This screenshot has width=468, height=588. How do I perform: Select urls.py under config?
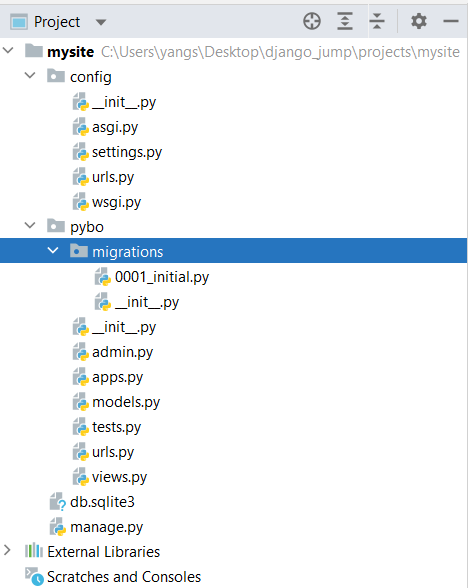(113, 177)
